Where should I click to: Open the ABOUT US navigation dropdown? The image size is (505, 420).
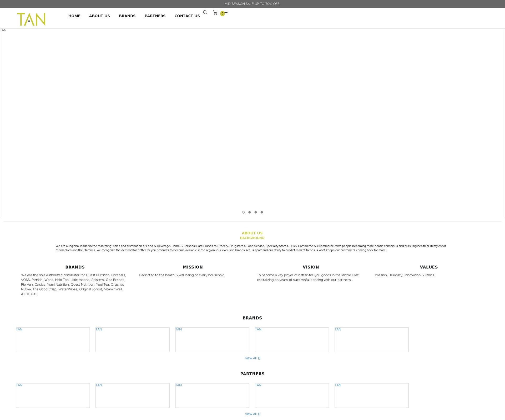click(99, 16)
